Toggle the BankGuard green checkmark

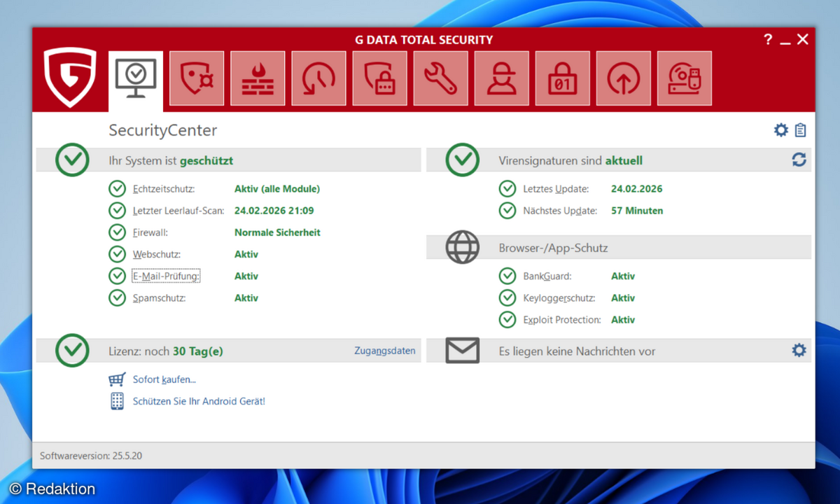pos(507,276)
